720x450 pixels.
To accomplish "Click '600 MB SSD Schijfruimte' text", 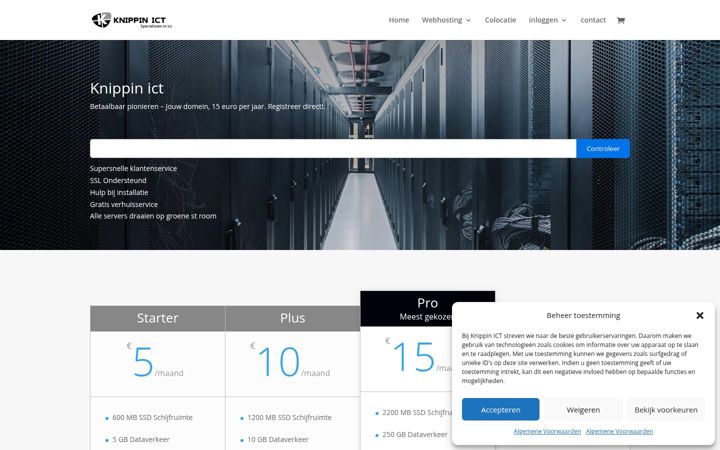I will [x=152, y=417].
